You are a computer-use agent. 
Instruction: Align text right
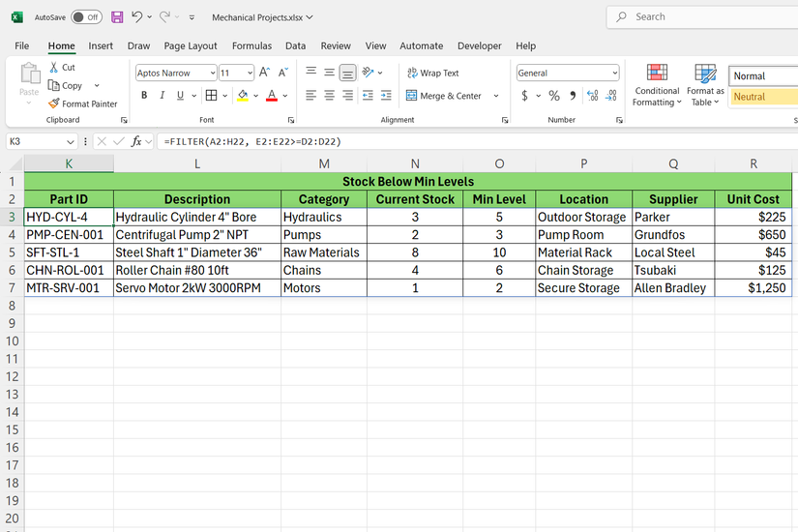(347, 95)
